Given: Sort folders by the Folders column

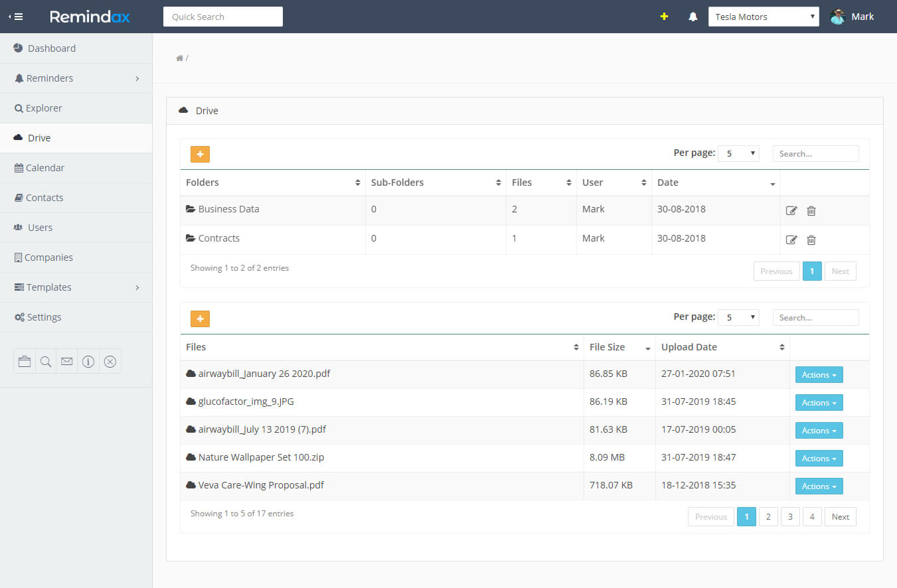Looking at the screenshot, I should (x=273, y=183).
